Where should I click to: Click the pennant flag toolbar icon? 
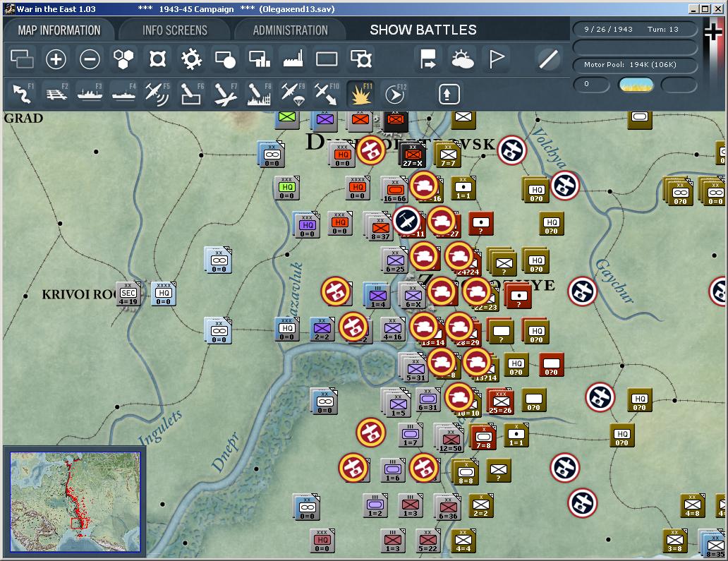point(497,59)
